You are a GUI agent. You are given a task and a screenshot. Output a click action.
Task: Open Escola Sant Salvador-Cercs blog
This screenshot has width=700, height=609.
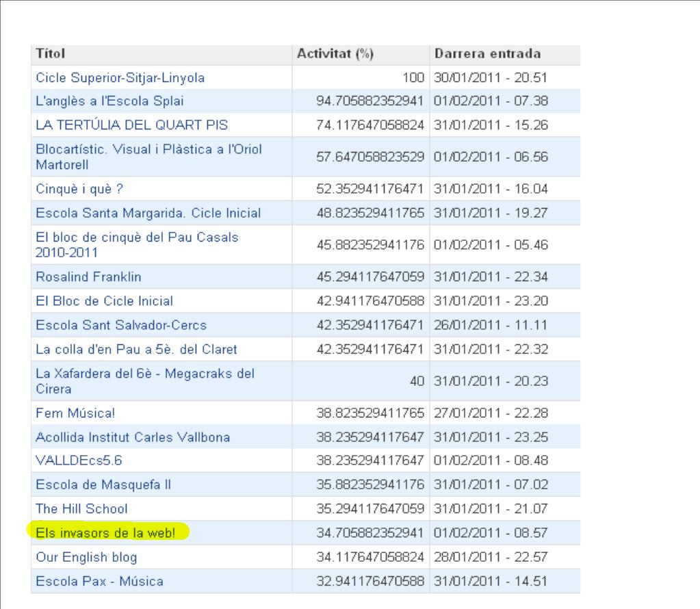pos(121,325)
